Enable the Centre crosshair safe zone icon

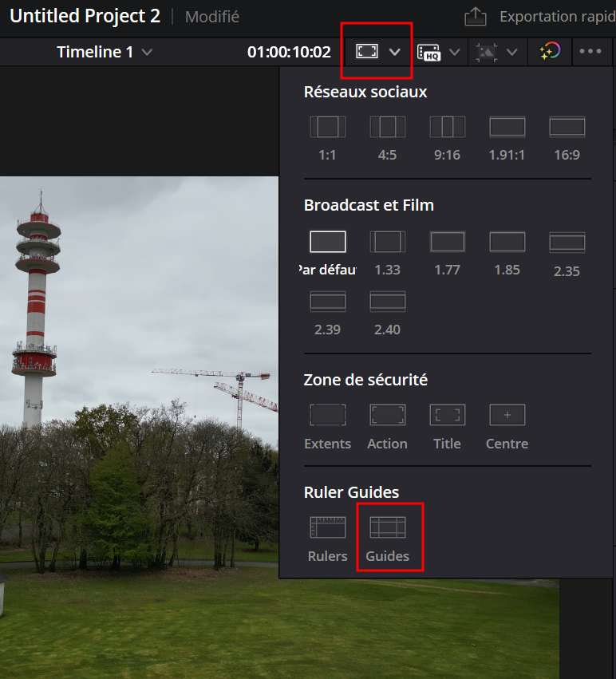pos(507,415)
